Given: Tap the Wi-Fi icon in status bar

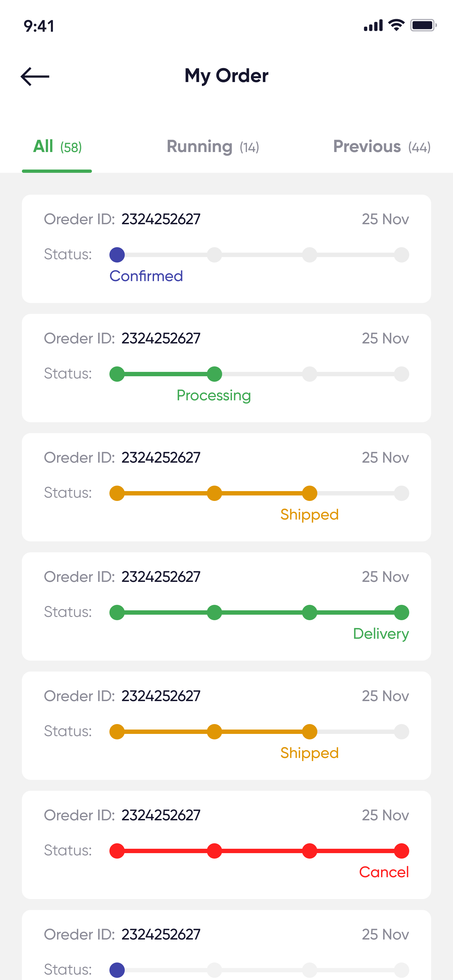Looking at the screenshot, I should tap(396, 25).
